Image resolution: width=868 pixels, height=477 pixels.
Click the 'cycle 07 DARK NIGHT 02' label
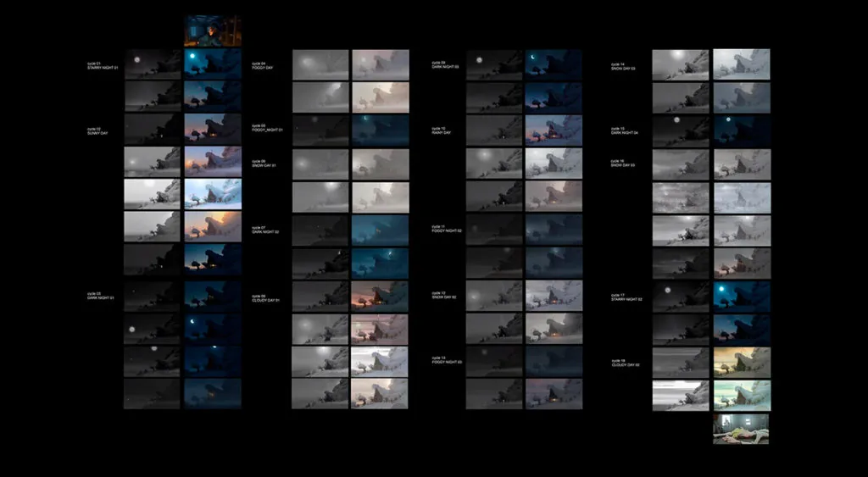pos(265,230)
